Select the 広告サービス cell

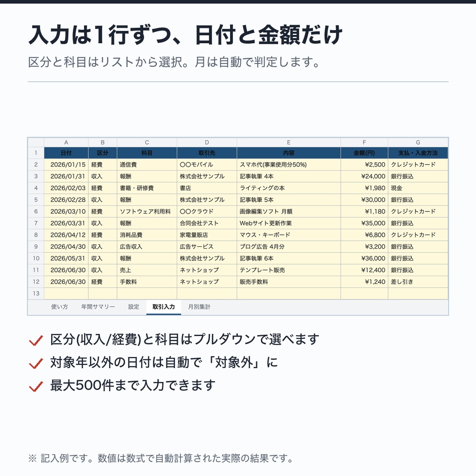point(207,247)
